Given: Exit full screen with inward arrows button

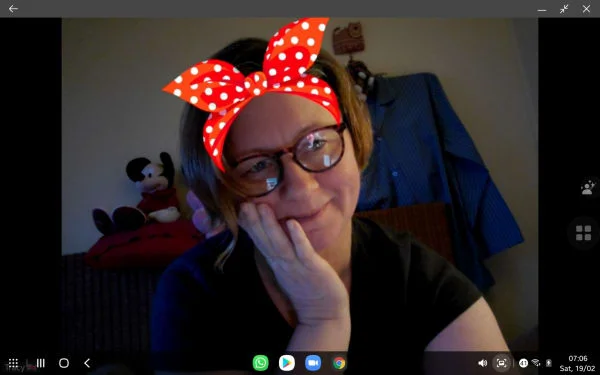Looking at the screenshot, I should pos(564,9).
